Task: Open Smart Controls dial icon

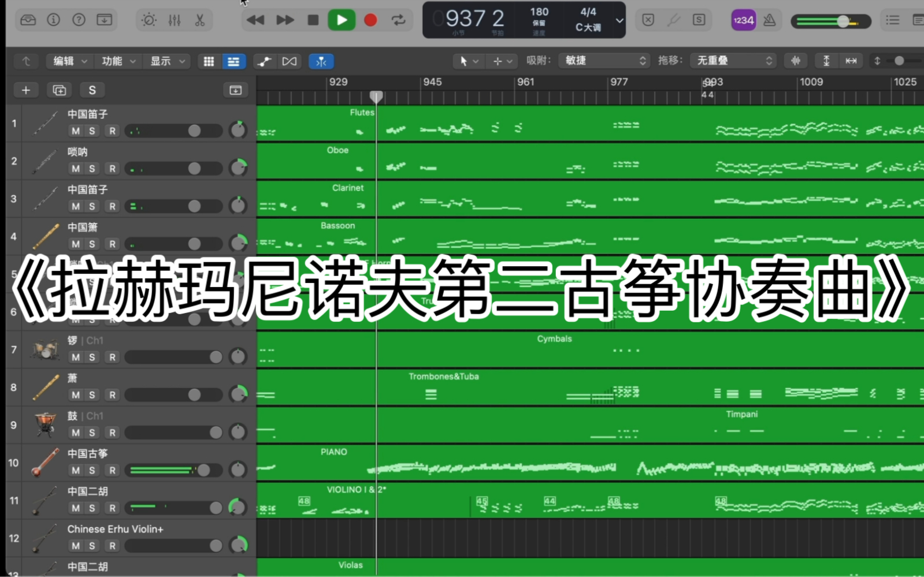Action: click(x=149, y=20)
